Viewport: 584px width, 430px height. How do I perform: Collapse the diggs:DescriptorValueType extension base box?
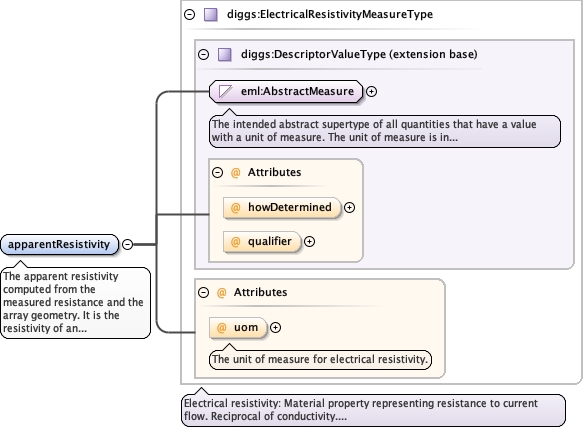203,55
